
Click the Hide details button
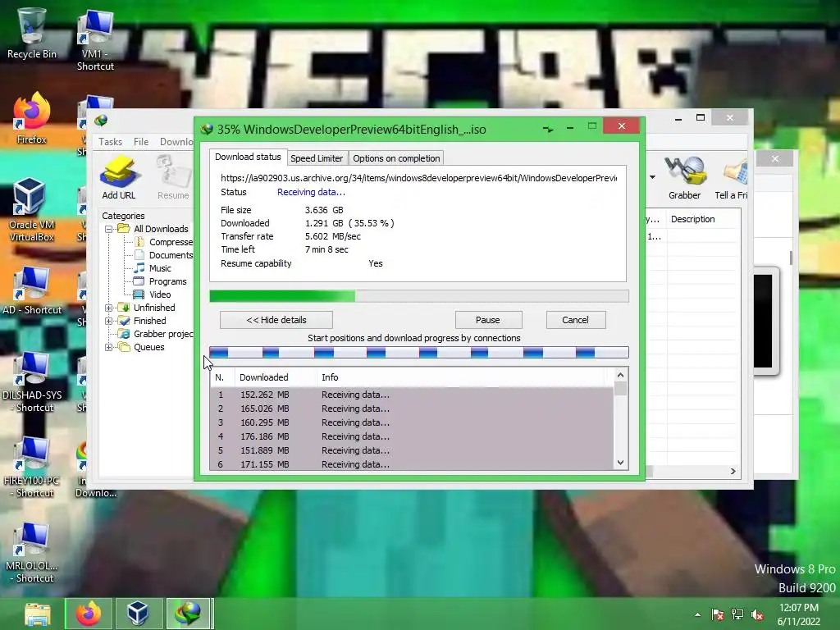point(276,320)
